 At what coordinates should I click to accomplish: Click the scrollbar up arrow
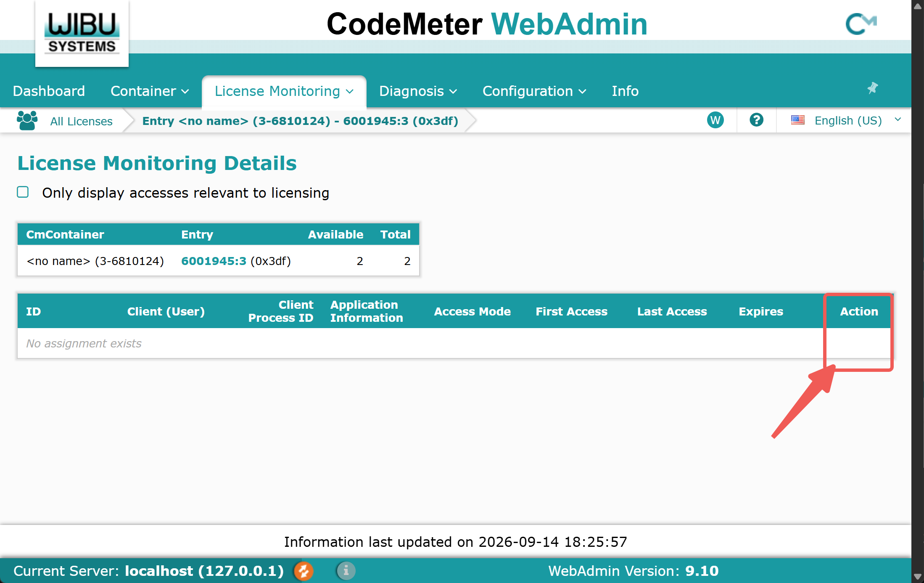[x=918, y=6]
